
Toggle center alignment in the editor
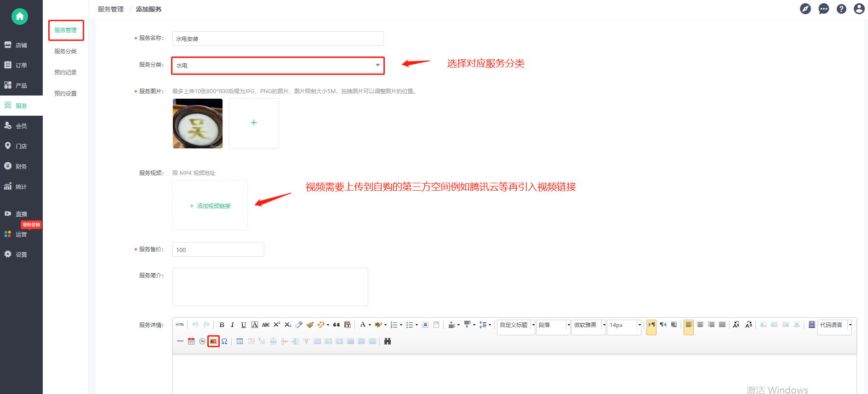pos(700,325)
